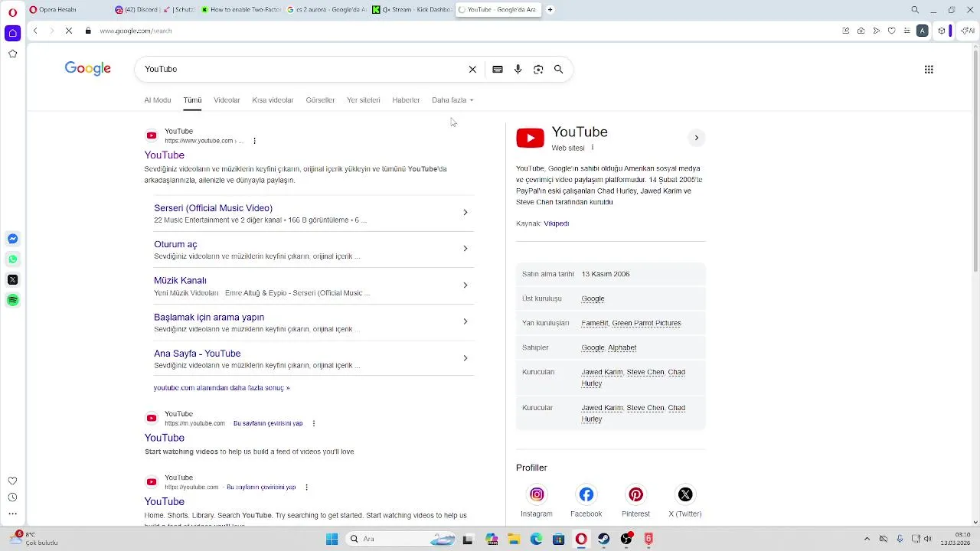Open three-dots menu beside Web sitesi
Image resolution: width=980 pixels, height=551 pixels.
(x=593, y=148)
